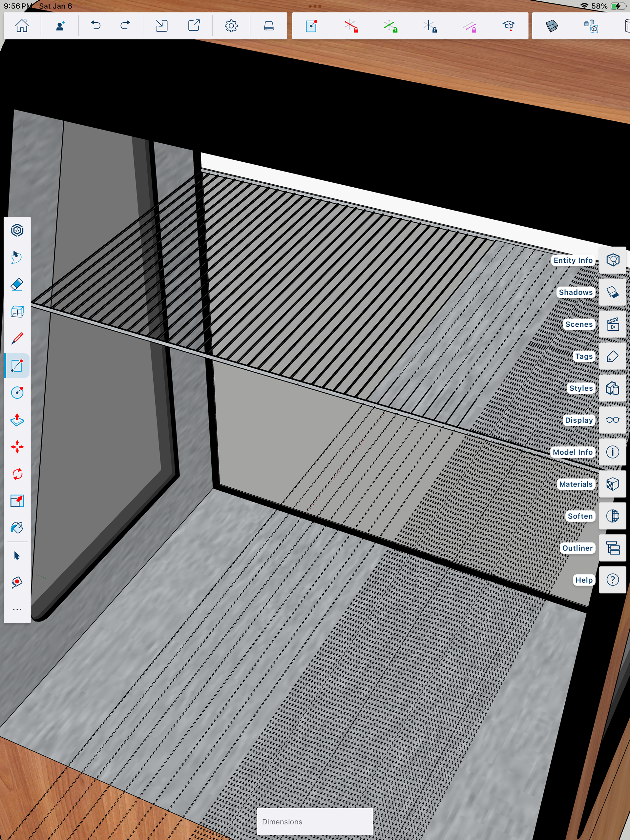Activate the Rotate tool
The image size is (630, 840).
pyautogui.click(x=17, y=474)
